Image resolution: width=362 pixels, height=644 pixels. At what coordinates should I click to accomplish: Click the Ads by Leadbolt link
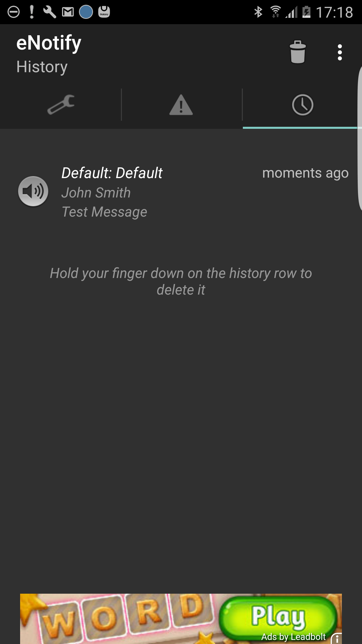pyautogui.click(x=293, y=637)
